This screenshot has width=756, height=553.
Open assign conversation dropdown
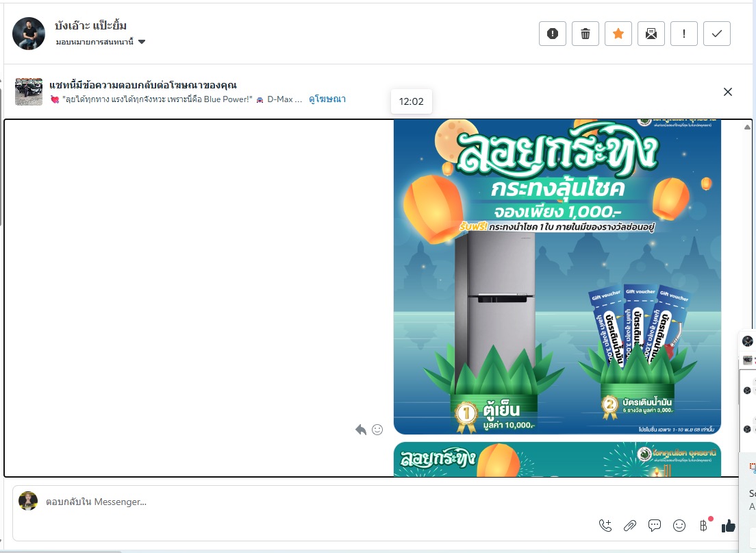(x=100, y=42)
